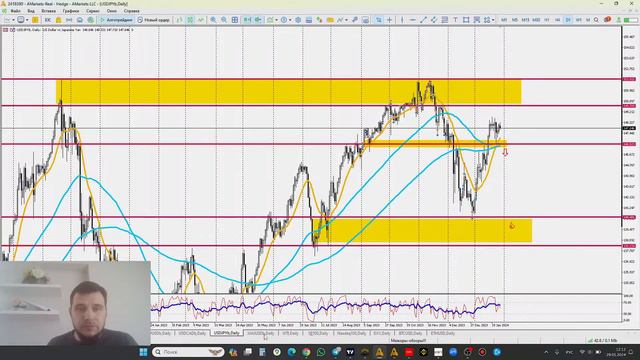Image resolution: width=640 pixels, height=360 pixels.
Task: Switch to D1 timeframe
Action: [x=568, y=20]
